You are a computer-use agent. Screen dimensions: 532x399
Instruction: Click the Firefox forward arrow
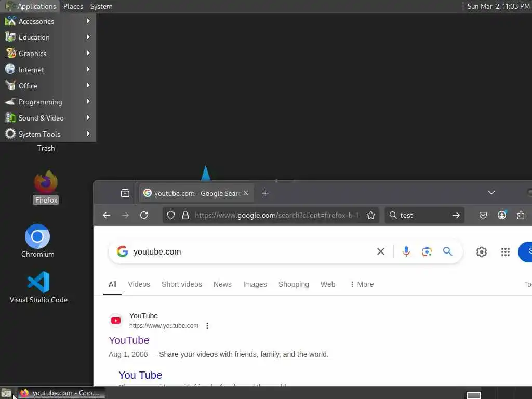125,215
